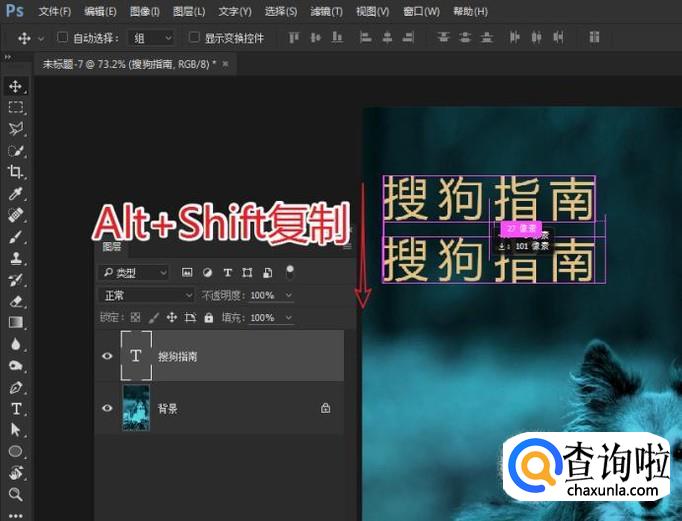The image size is (682, 521).
Task: Select the Brush tool
Action: [x=16, y=237]
